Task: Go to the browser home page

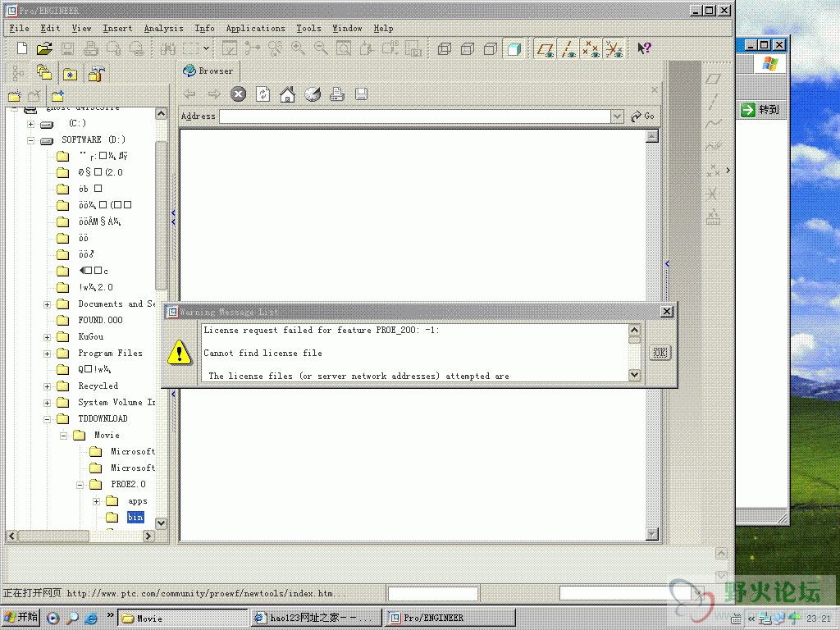Action: (x=288, y=94)
